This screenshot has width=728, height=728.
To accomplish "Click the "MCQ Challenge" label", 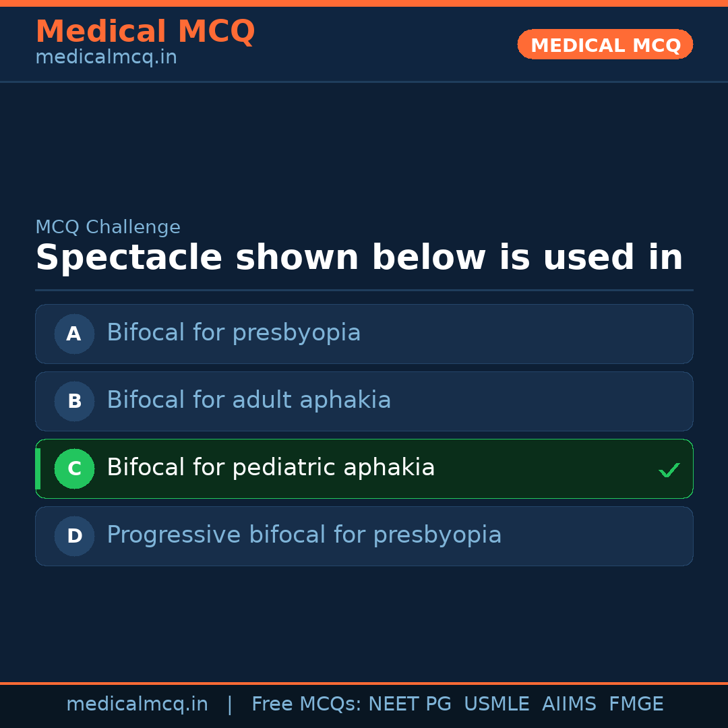I will pyautogui.click(x=108, y=228).
